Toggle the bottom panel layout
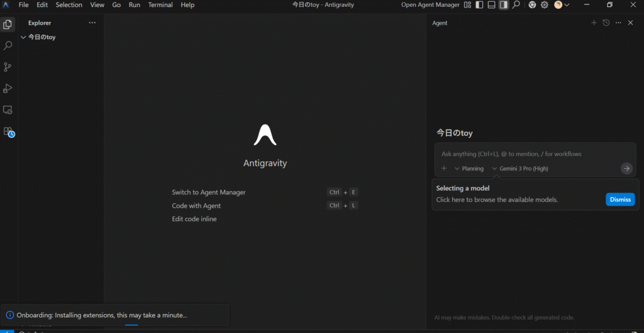This screenshot has width=644, height=333. pos(491,5)
